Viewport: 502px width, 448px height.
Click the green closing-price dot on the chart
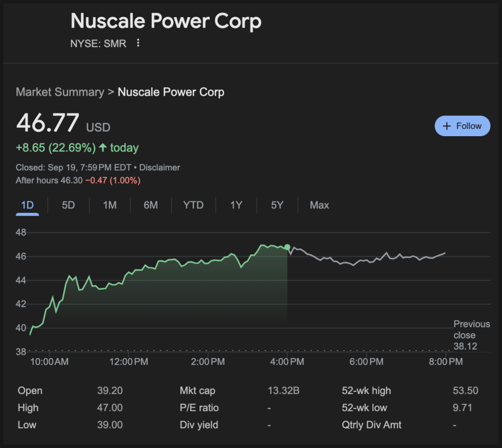click(x=287, y=247)
